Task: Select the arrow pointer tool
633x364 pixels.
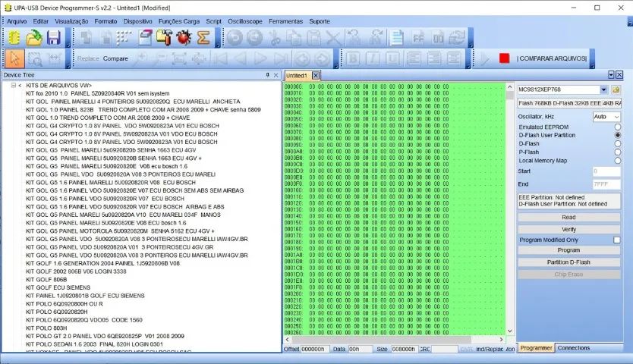Action: tap(14, 58)
